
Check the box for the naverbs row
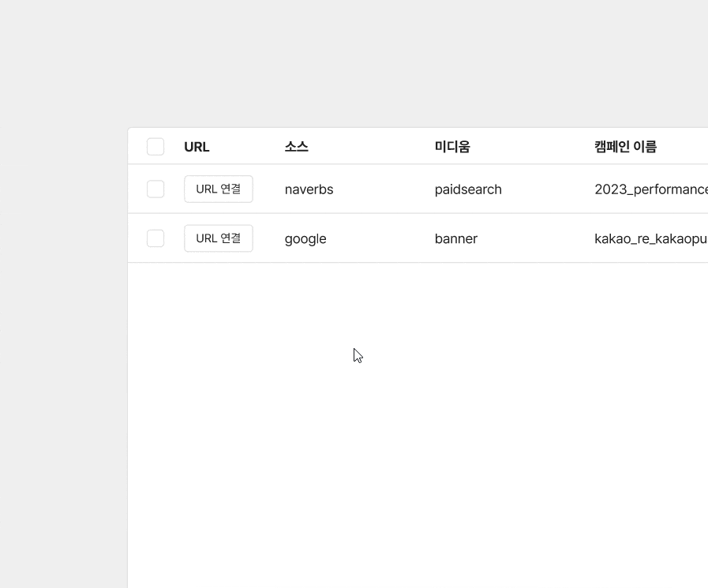pyautogui.click(x=155, y=189)
